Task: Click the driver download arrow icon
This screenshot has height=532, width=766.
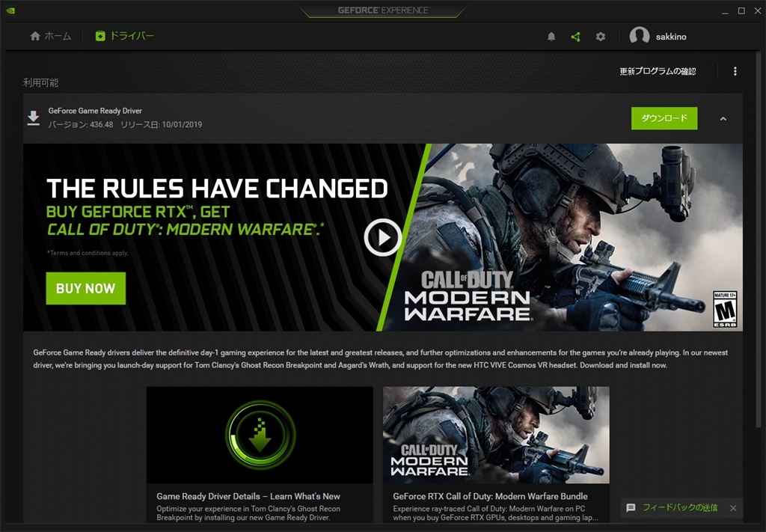Action: point(33,118)
